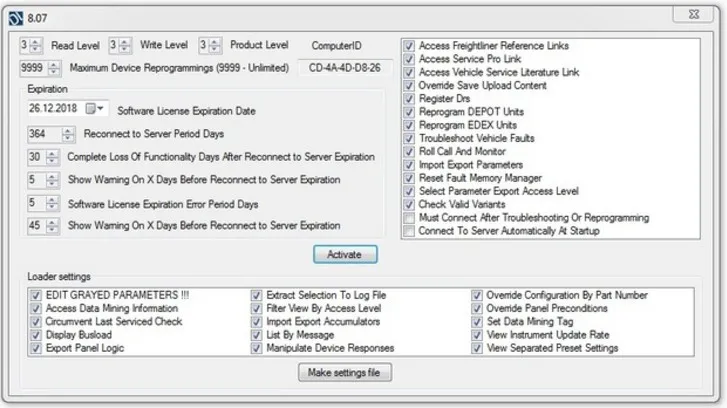This screenshot has width=727, height=408.
Task: Close the 8.07 dialog window
Action: click(693, 14)
